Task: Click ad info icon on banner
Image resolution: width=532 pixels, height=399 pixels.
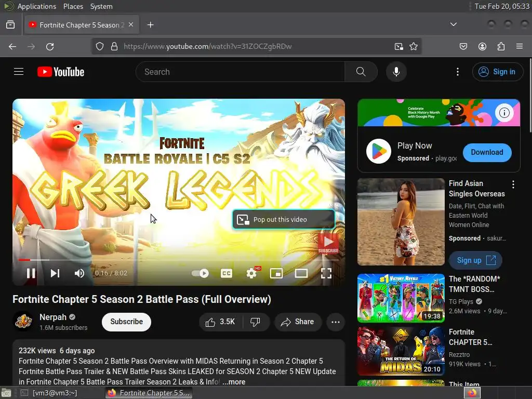Action: pyautogui.click(x=504, y=112)
